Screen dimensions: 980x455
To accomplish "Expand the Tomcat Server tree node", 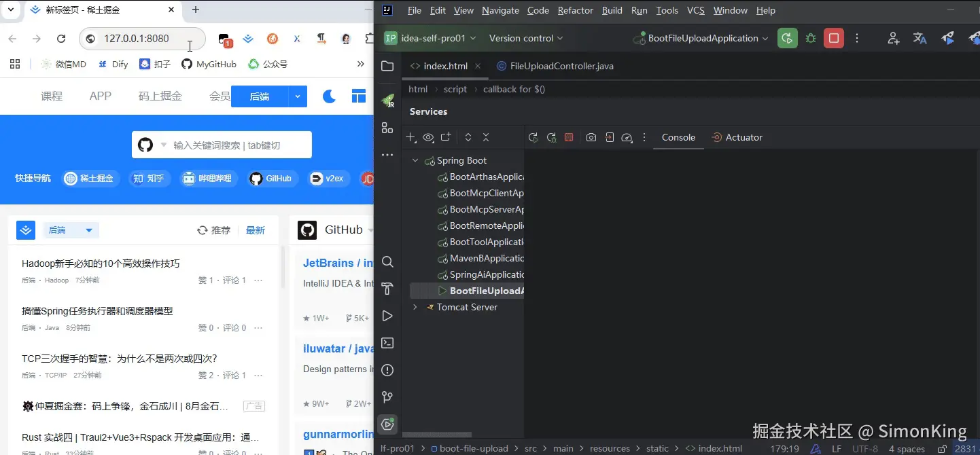I will click(x=415, y=308).
